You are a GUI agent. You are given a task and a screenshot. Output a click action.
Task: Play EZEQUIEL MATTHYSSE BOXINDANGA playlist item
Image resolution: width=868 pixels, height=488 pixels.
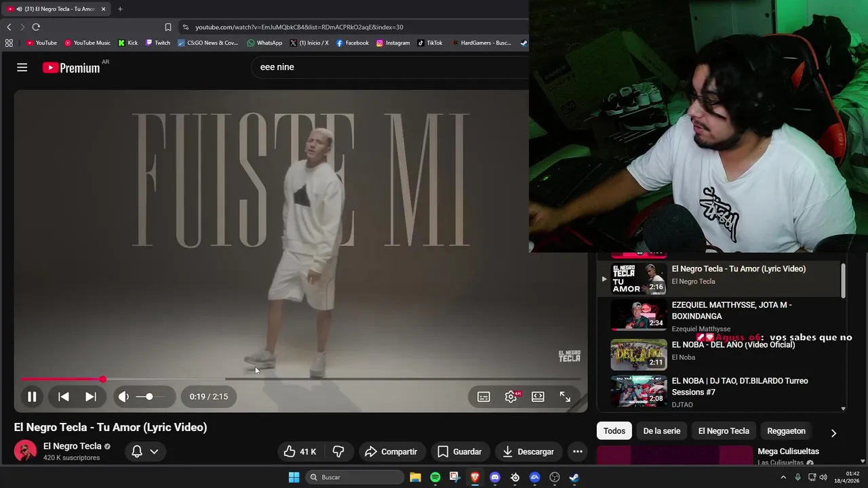pyautogui.click(x=719, y=316)
